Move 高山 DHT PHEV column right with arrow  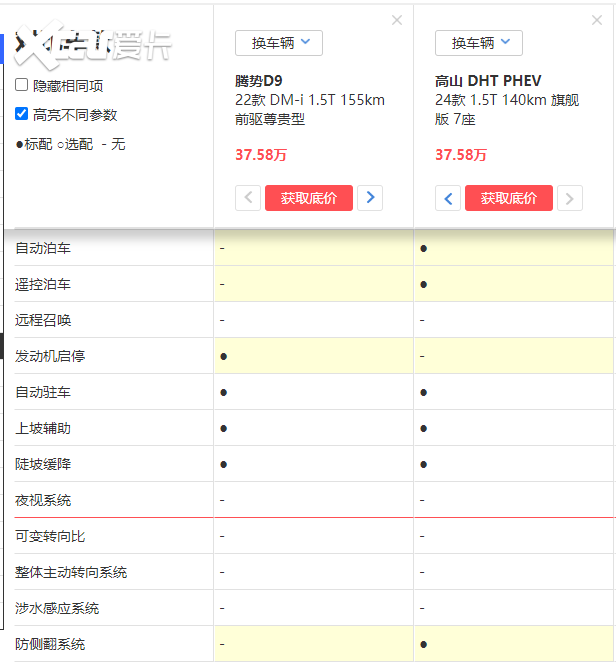click(x=570, y=198)
